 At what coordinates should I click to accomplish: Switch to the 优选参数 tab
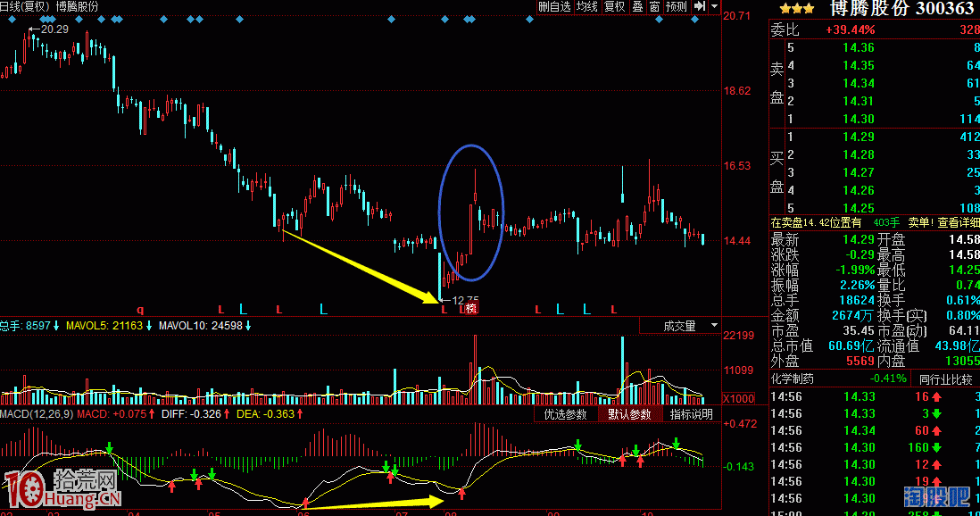(x=566, y=414)
